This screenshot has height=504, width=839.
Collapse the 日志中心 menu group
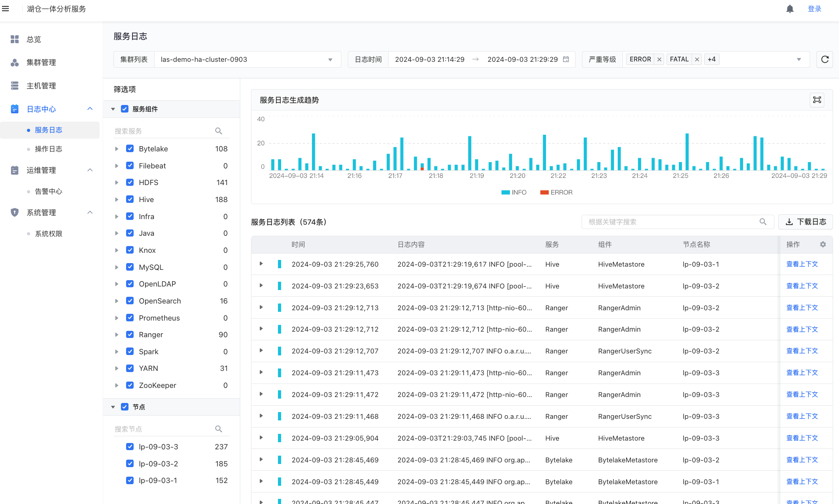[90, 109]
